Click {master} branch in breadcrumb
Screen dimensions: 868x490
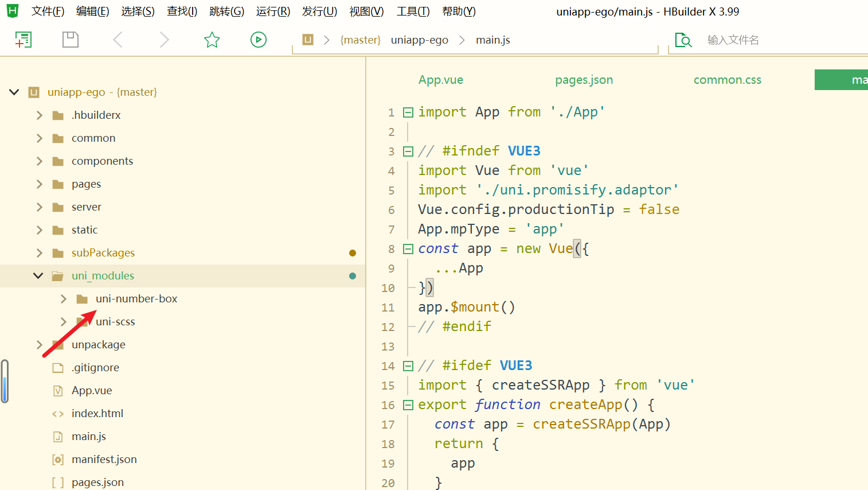(x=360, y=40)
